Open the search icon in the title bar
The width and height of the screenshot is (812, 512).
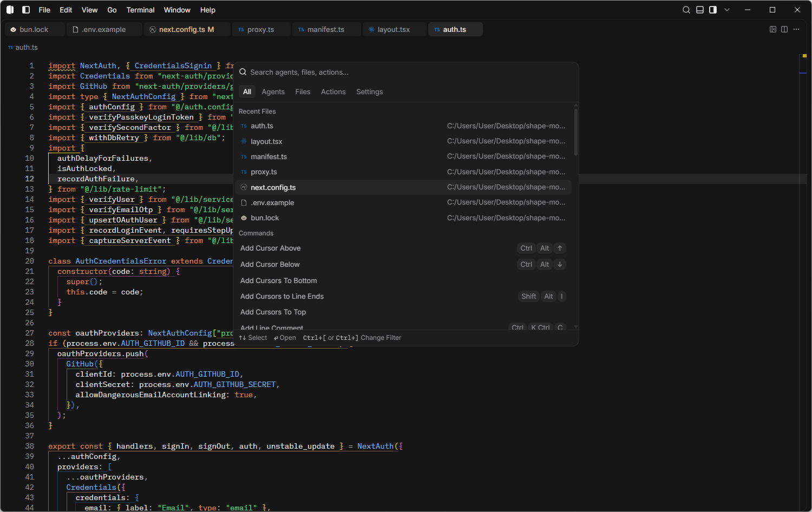coord(686,10)
